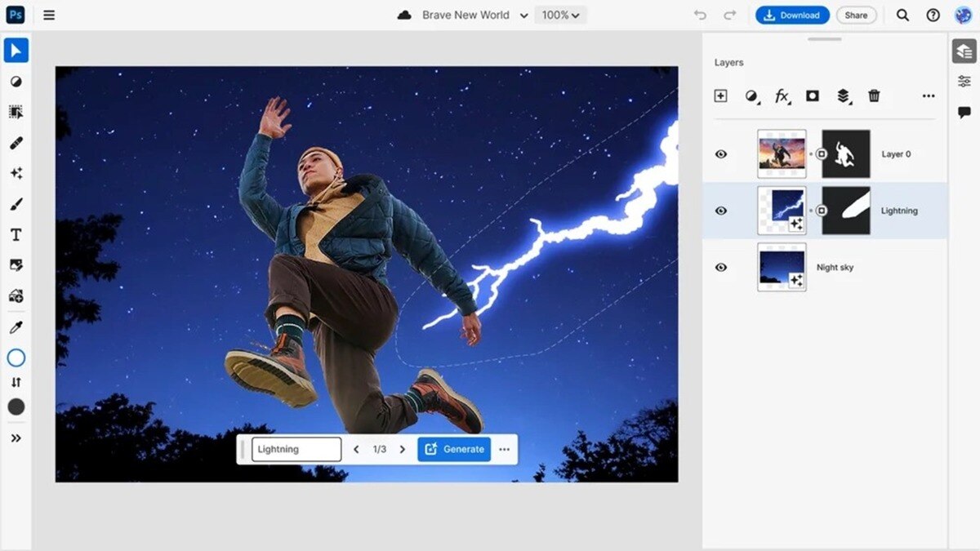The height and width of the screenshot is (551, 980).
Task: Open the Comments panel on the right
Action: click(x=964, y=112)
